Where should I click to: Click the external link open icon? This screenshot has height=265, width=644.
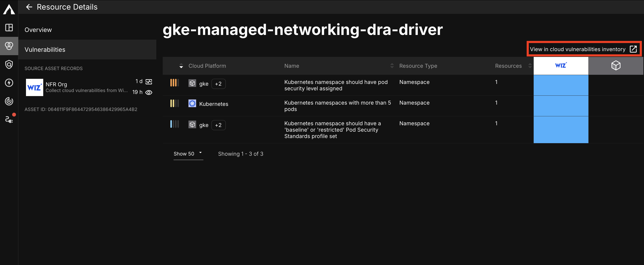click(633, 49)
